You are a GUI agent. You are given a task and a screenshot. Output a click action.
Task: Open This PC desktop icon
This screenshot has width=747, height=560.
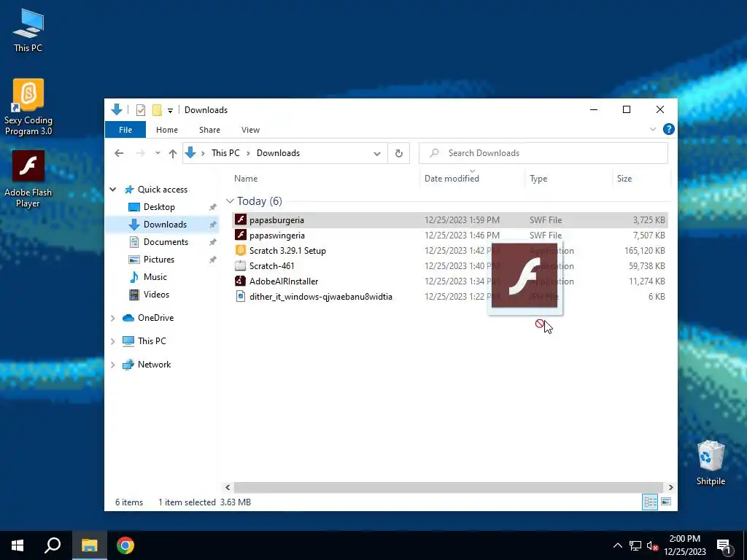(x=28, y=31)
